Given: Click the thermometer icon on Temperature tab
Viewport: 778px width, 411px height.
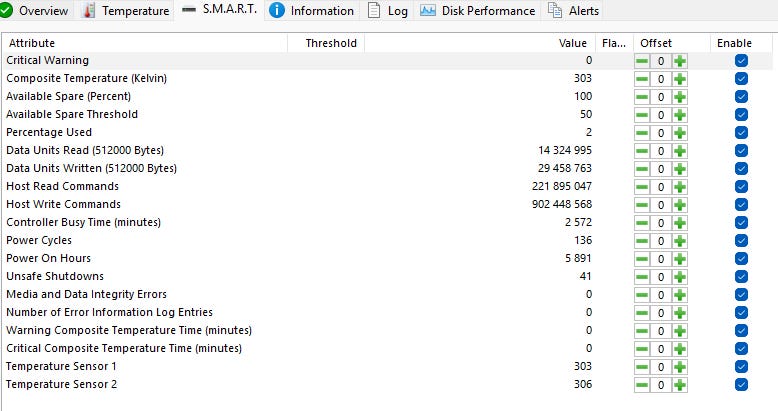Looking at the screenshot, I should click(89, 11).
